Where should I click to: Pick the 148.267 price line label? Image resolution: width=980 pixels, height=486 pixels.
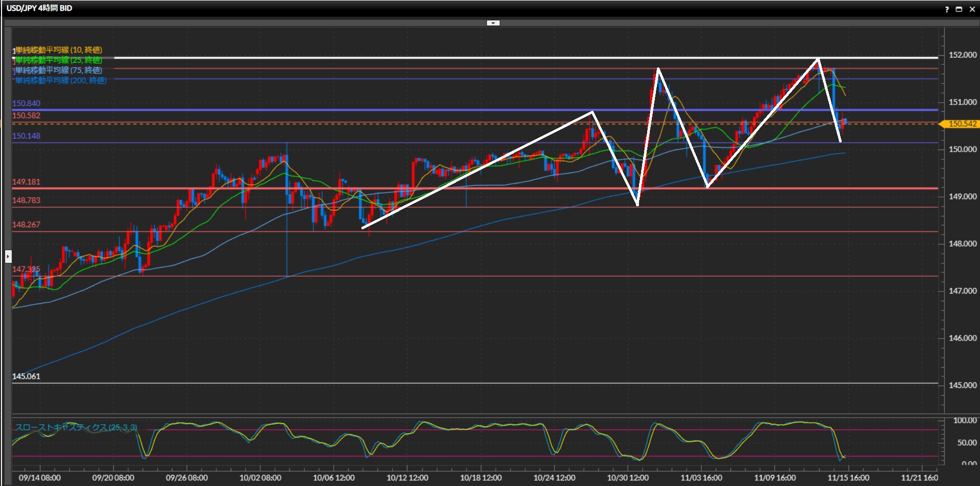click(26, 225)
